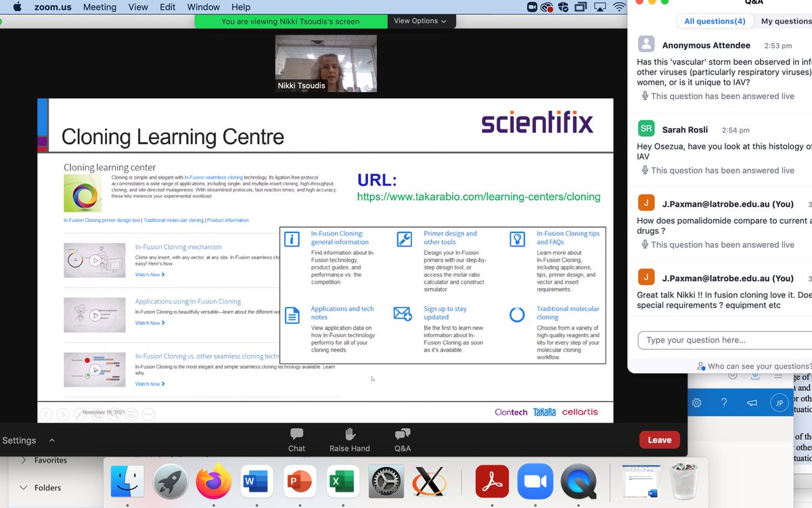Click In-Fusion Cloning: general information heading
The width and height of the screenshot is (812, 508).
point(340,238)
